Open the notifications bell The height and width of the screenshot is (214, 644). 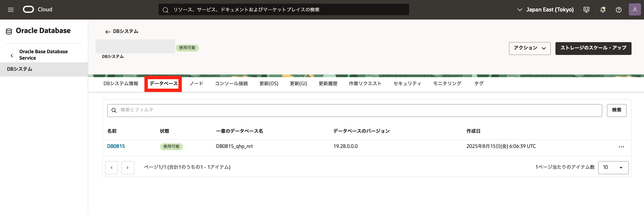click(603, 10)
